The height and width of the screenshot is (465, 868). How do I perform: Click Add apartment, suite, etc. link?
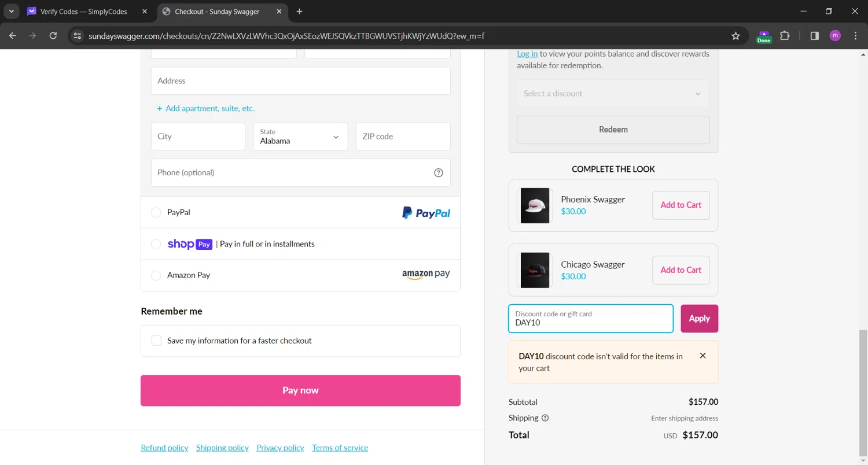coord(205,108)
